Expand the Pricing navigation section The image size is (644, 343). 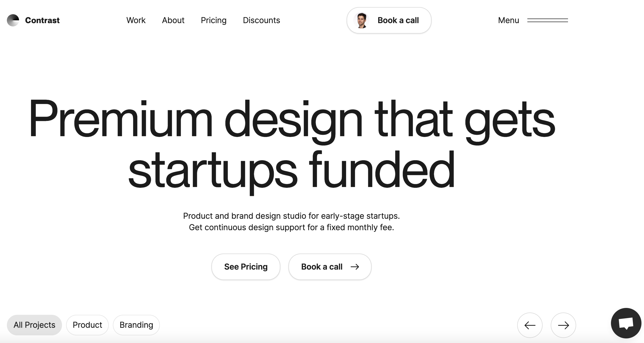point(213,20)
